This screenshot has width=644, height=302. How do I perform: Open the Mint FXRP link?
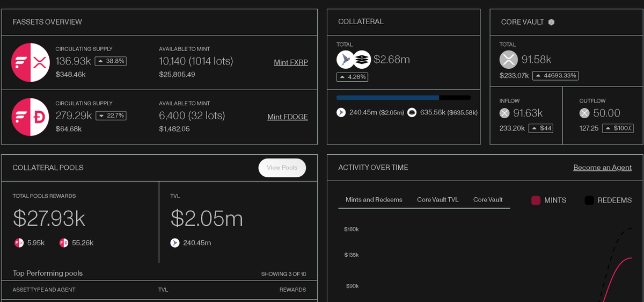pos(291,62)
